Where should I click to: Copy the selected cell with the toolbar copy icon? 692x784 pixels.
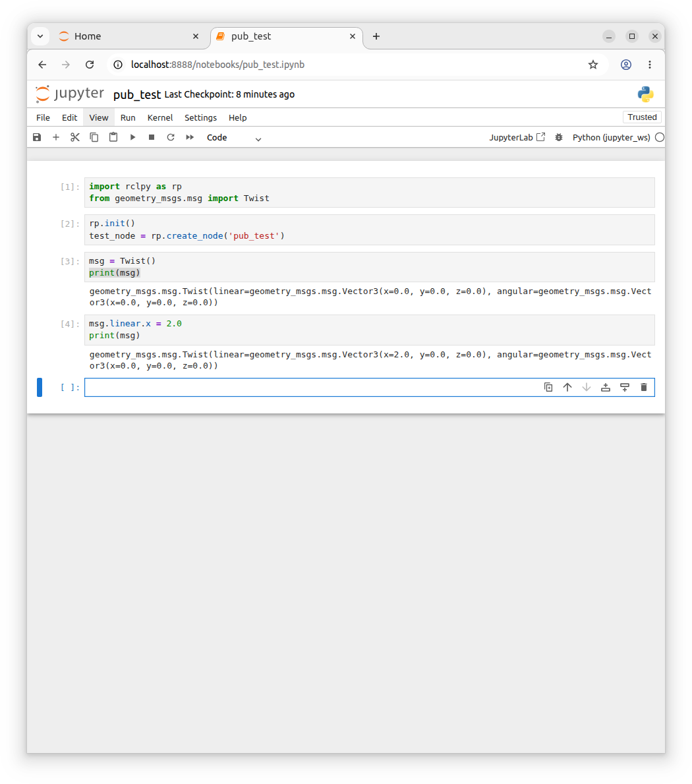point(94,137)
